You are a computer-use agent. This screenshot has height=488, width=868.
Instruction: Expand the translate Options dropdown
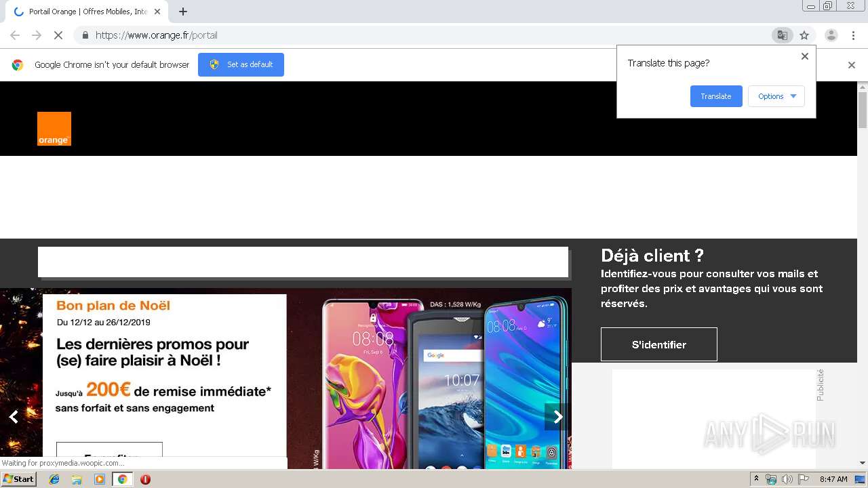[x=776, y=96]
